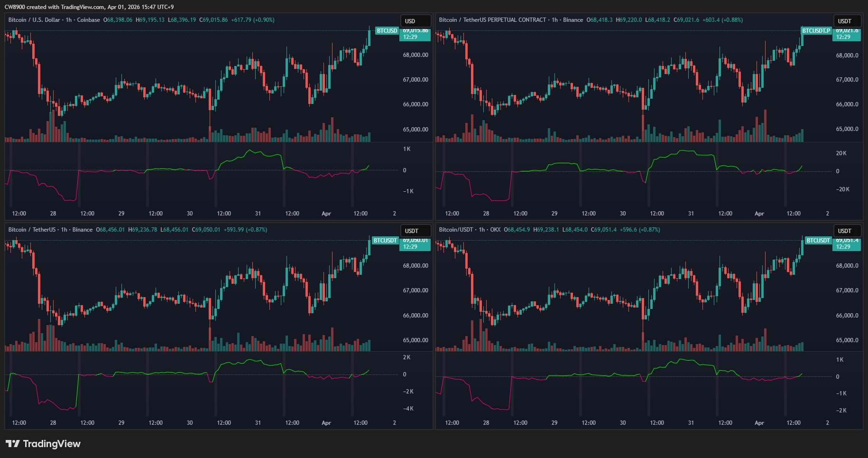Click the BTCUSDT tag on the Binance spot chart
Screen dimensions: 868x458
pyautogui.click(x=385, y=241)
